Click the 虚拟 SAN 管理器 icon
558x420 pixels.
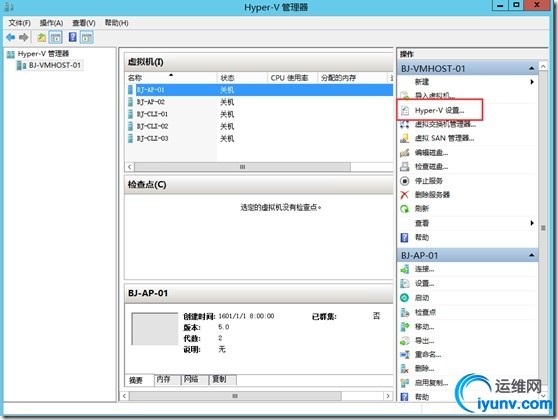pos(405,138)
